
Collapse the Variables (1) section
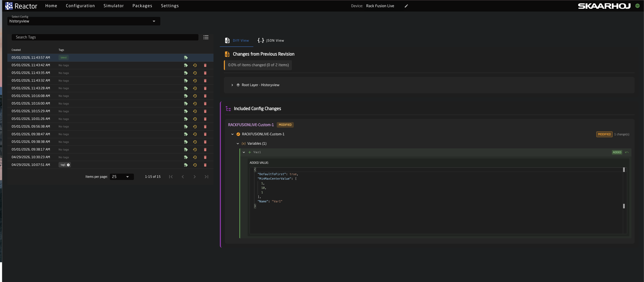coord(238,144)
